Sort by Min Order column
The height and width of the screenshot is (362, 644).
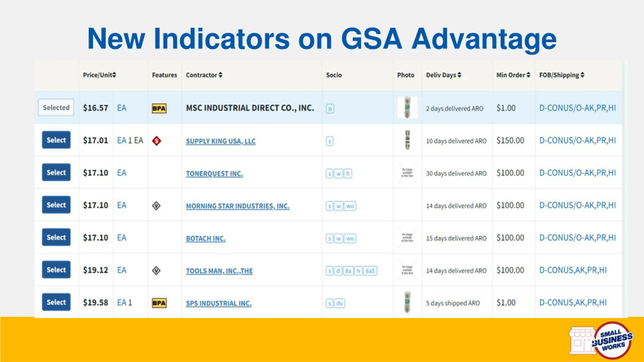pyautogui.click(x=513, y=75)
